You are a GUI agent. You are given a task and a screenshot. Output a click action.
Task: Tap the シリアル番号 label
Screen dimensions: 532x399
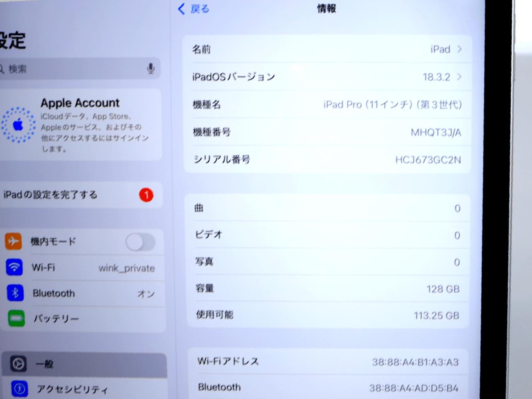coord(222,159)
